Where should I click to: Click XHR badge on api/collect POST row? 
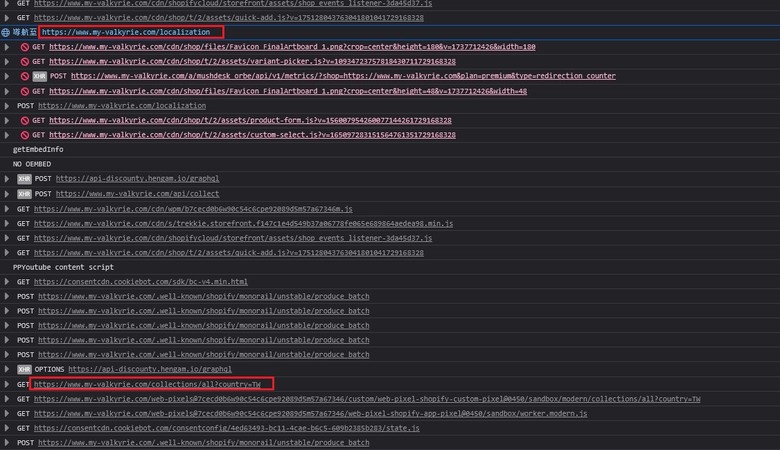point(24,194)
